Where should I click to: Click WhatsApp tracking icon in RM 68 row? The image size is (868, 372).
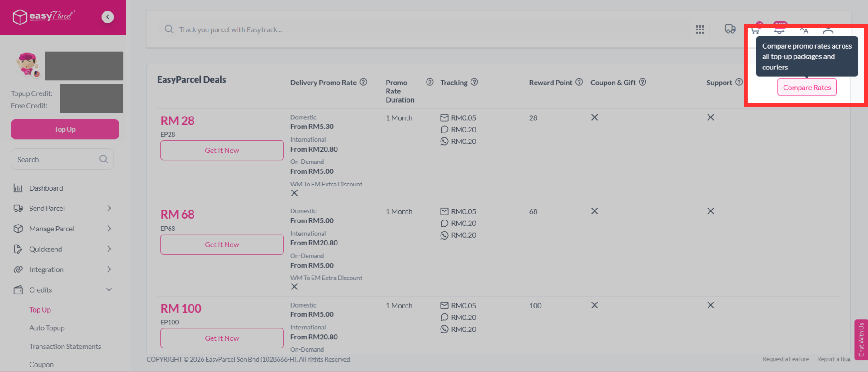444,235
